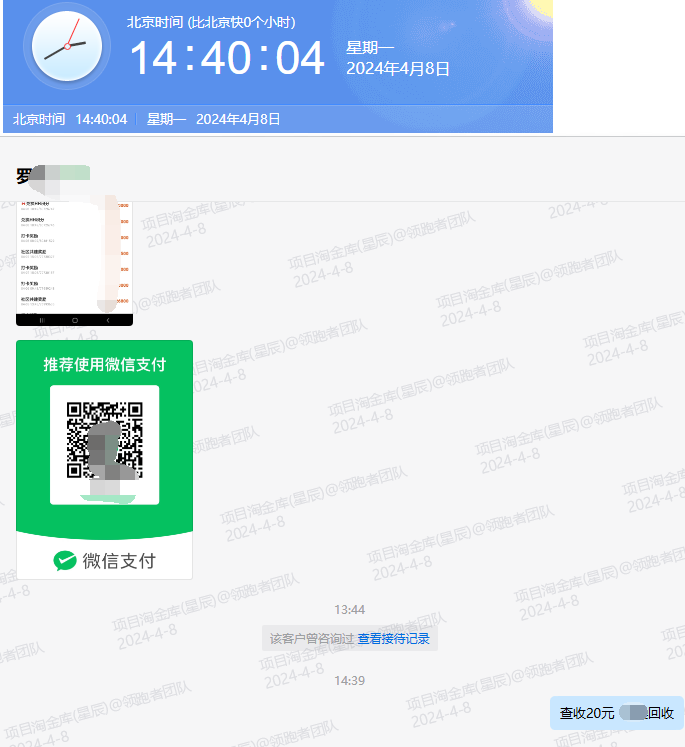Click 北京时间 14:40:04 in the lower strip
The image size is (685, 747).
70,119
